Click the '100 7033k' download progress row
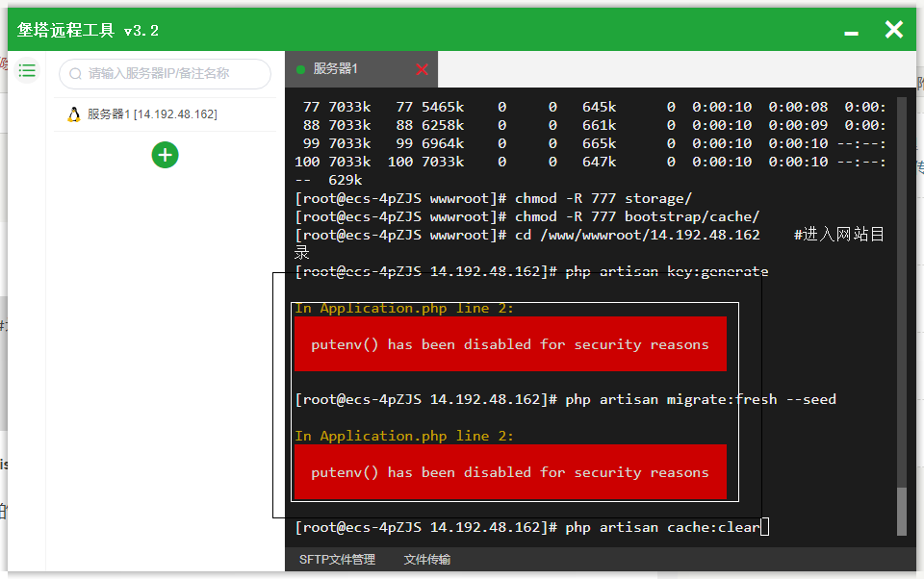 click(x=590, y=162)
